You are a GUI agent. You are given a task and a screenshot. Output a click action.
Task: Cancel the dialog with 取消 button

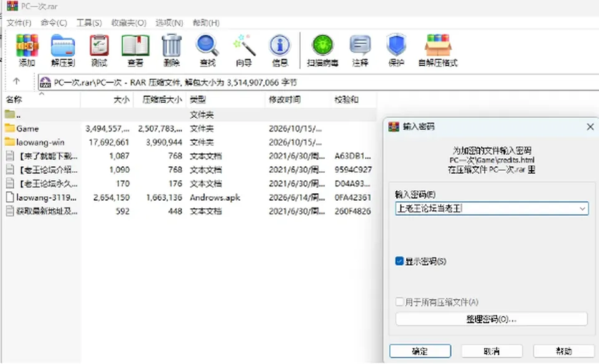492,351
